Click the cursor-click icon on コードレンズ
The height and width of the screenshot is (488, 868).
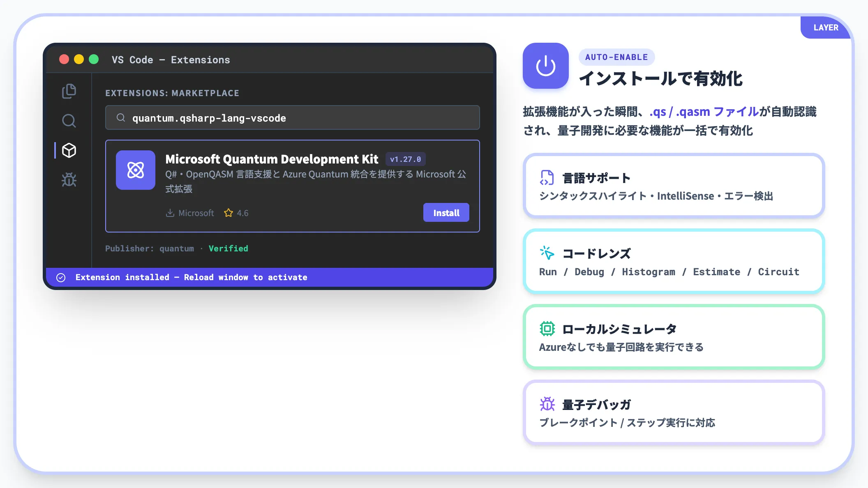[547, 253]
